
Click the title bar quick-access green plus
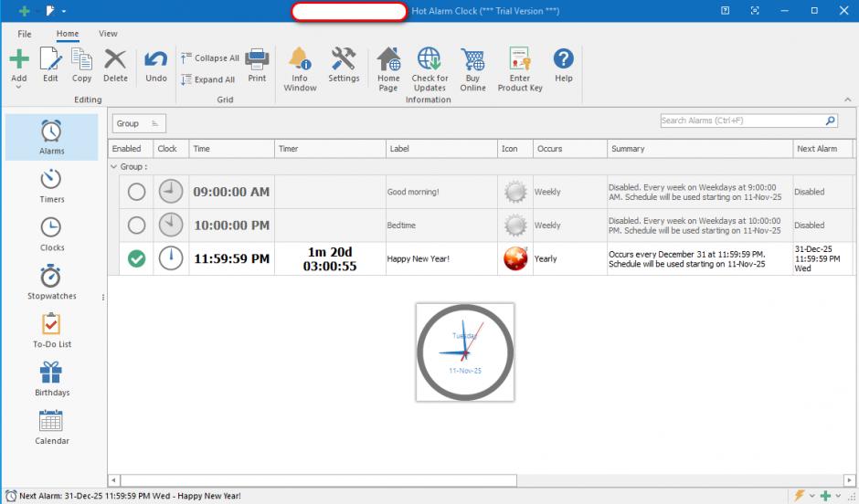coord(24,11)
